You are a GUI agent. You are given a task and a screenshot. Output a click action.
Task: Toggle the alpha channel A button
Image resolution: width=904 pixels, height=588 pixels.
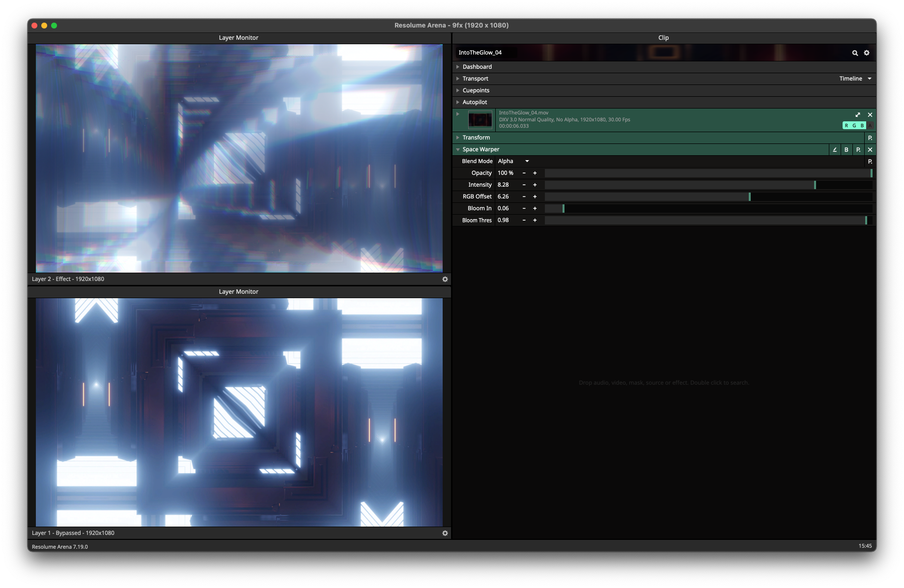pyautogui.click(x=870, y=126)
